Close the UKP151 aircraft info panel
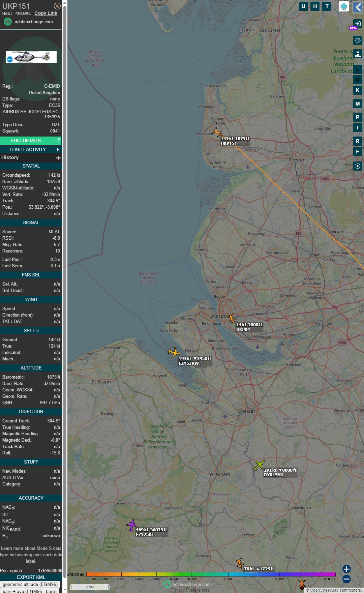 click(57, 6)
